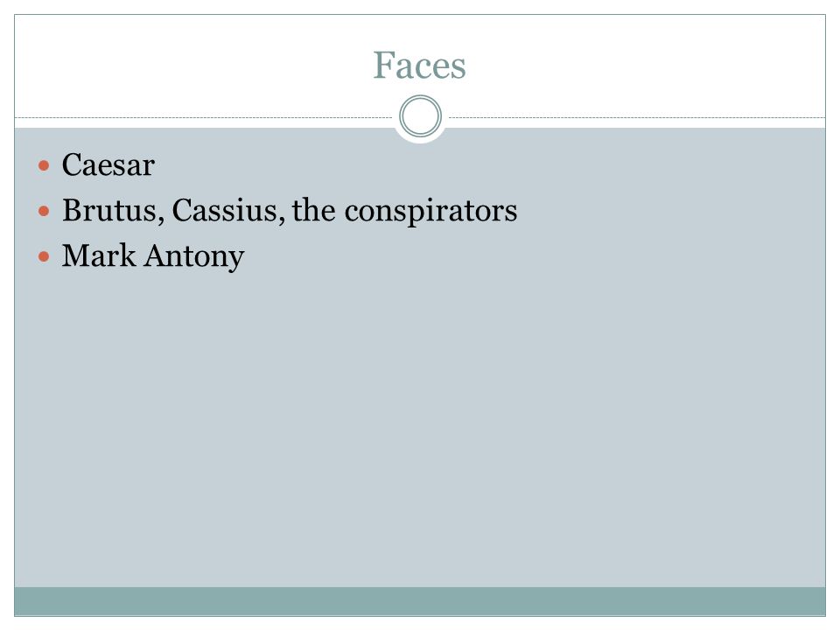Click the word 'Antony' in the third bullet
Viewport: 840px width, 630px height.
pos(194,257)
